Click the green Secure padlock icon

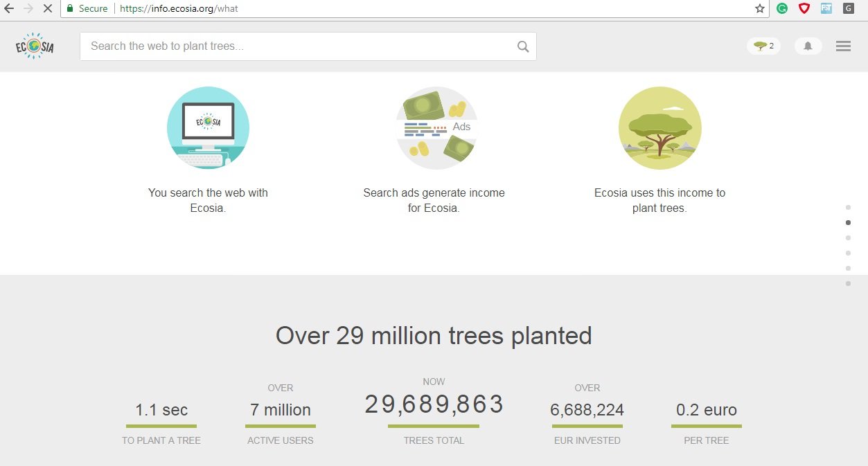(69, 9)
